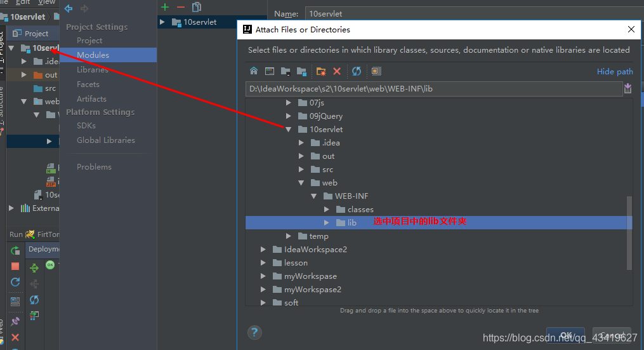
Task: Open Libraries settings page
Action: [x=93, y=69]
